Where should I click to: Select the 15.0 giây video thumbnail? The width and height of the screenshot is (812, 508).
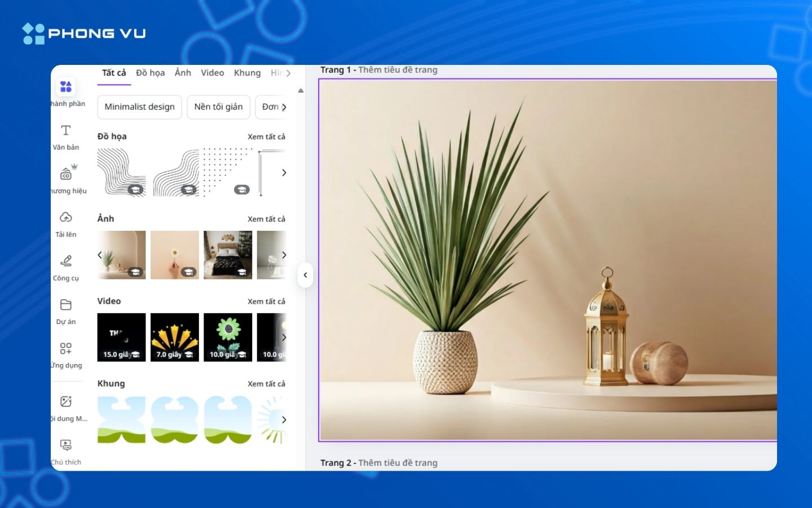pos(121,337)
